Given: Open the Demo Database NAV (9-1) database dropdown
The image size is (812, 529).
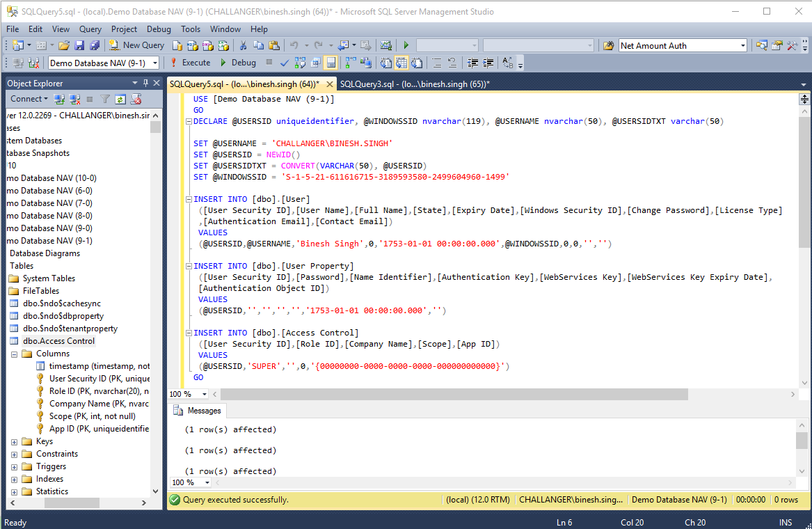Looking at the screenshot, I should (154, 63).
